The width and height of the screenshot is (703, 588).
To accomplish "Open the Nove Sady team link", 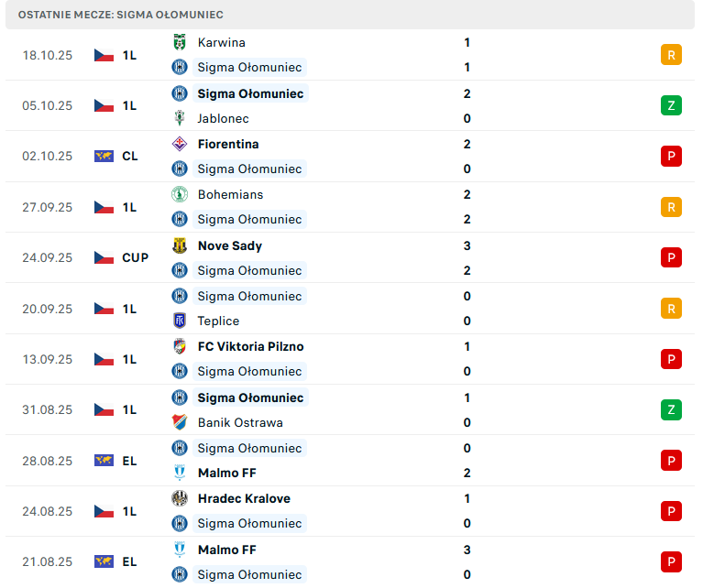I will click(x=229, y=245).
